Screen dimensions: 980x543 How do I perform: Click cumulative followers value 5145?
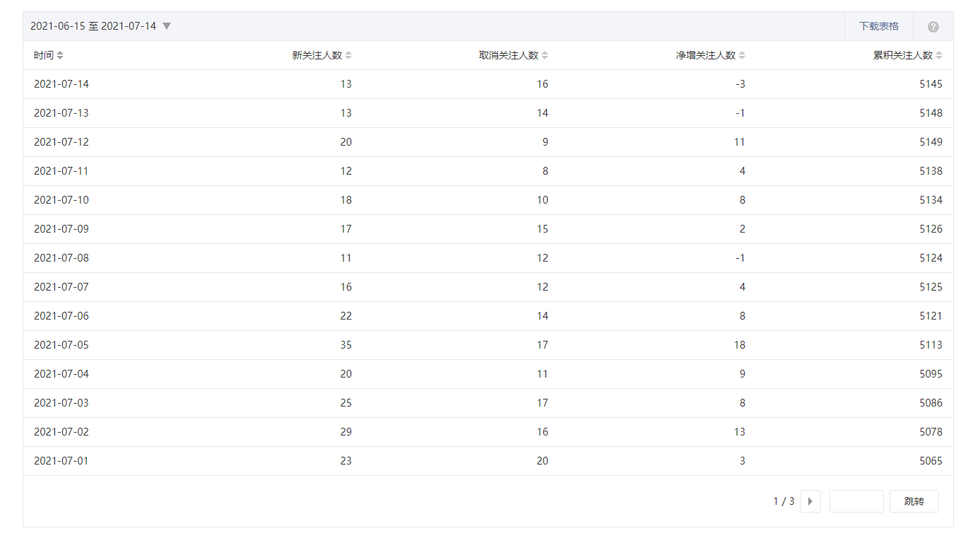click(x=931, y=84)
